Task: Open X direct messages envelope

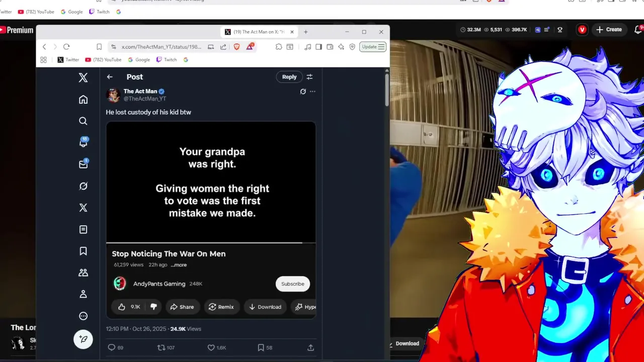Action: point(83,164)
